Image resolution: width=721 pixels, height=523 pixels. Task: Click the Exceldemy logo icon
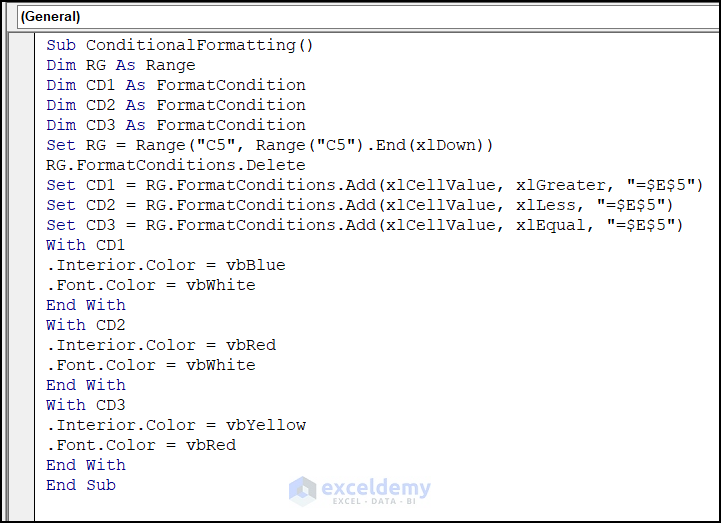pos(302,490)
